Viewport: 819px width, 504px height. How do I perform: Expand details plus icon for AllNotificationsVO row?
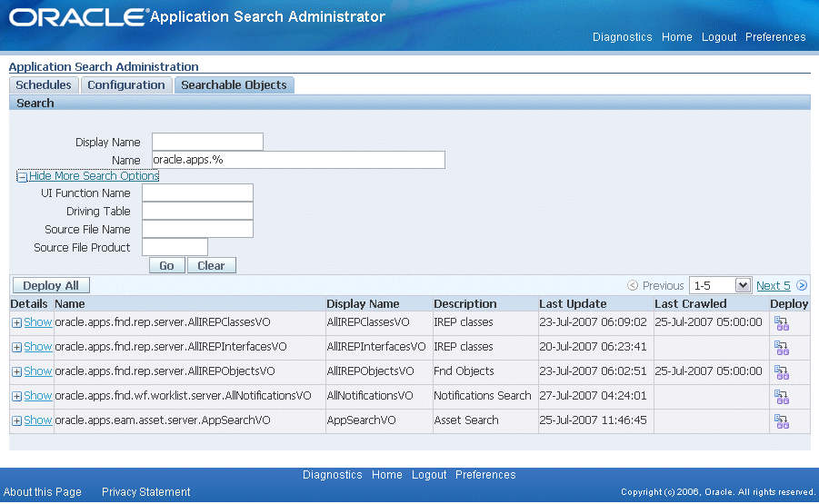tap(16, 397)
